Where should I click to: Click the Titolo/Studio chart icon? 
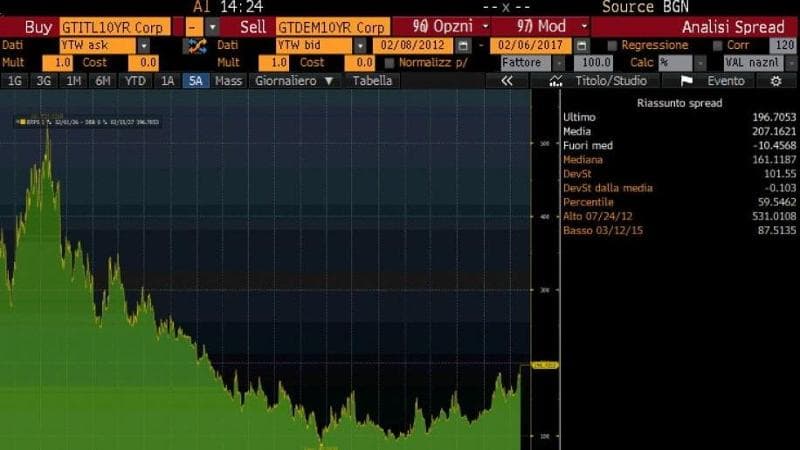click(x=557, y=81)
